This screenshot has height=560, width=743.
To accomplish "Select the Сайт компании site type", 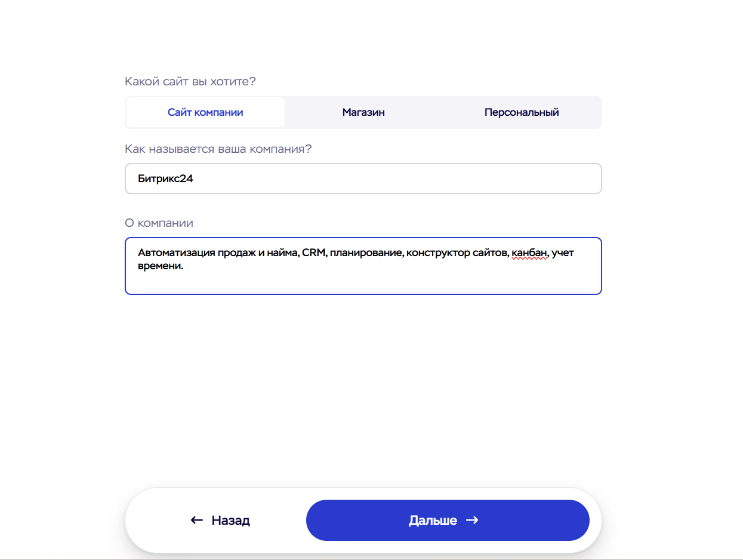I will (x=205, y=112).
